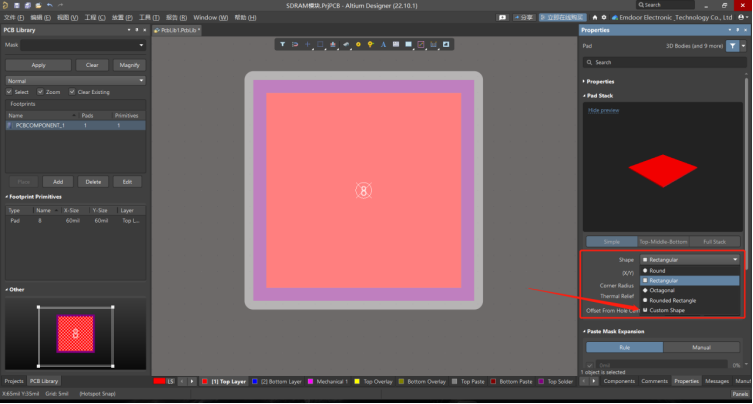Click the red Top Layer color swatch
This screenshot has width=753, height=404.
click(206, 381)
